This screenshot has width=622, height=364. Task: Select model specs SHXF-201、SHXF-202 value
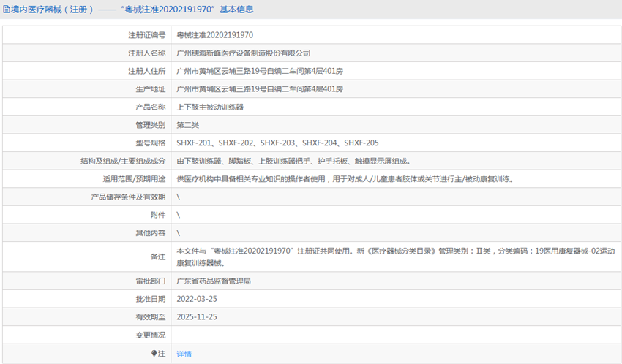coord(277,143)
